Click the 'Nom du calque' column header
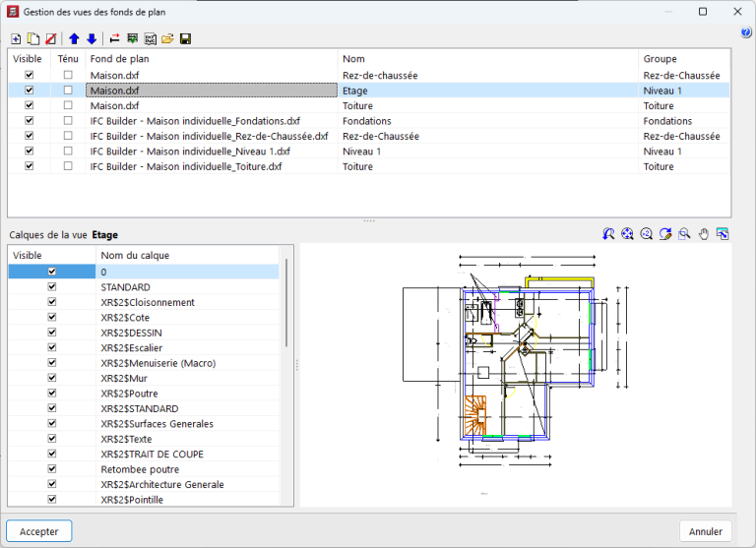Screen dimensions: 756x548 (187, 256)
